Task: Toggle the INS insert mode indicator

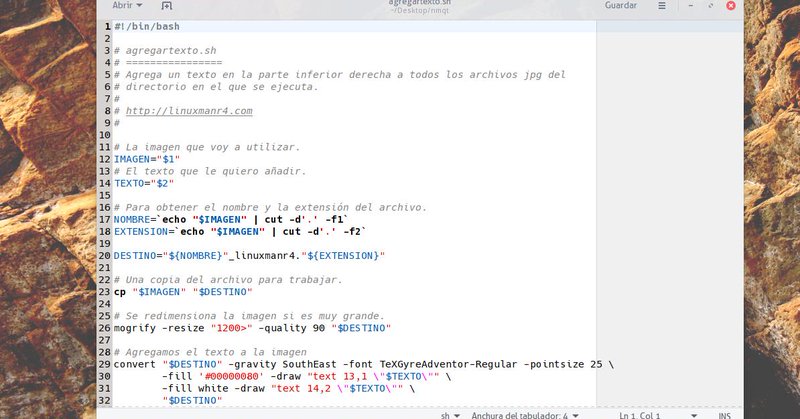Action: point(724,415)
